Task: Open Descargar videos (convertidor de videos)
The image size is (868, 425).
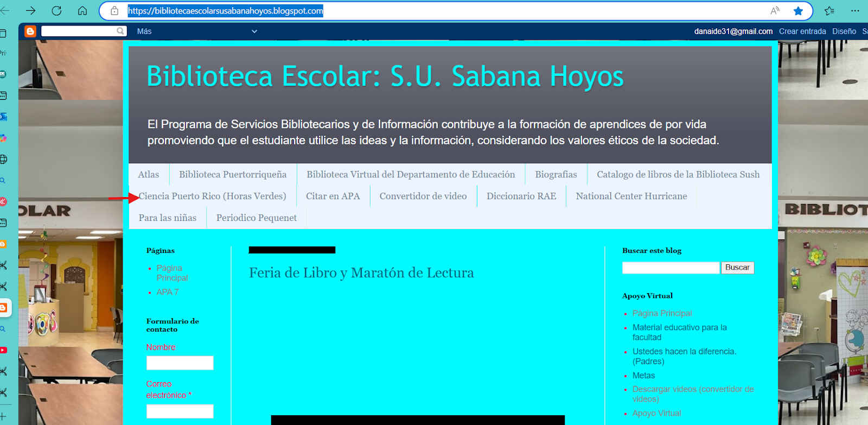Action: click(x=693, y=394)
